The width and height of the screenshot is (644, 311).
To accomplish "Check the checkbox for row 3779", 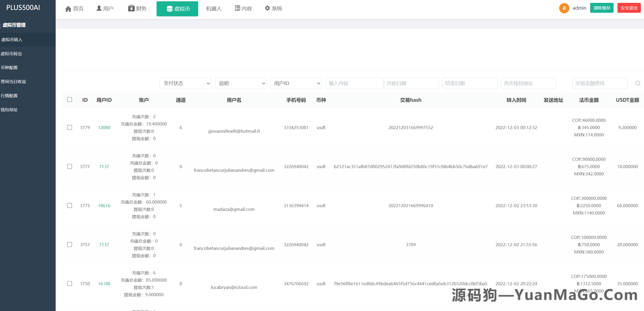I will (x=69, y=128).
